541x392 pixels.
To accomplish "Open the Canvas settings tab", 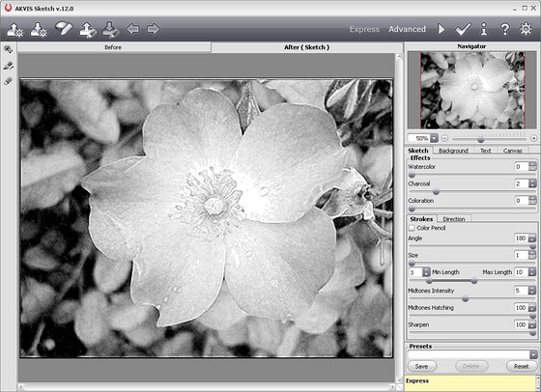I will [x=513, y=151].
